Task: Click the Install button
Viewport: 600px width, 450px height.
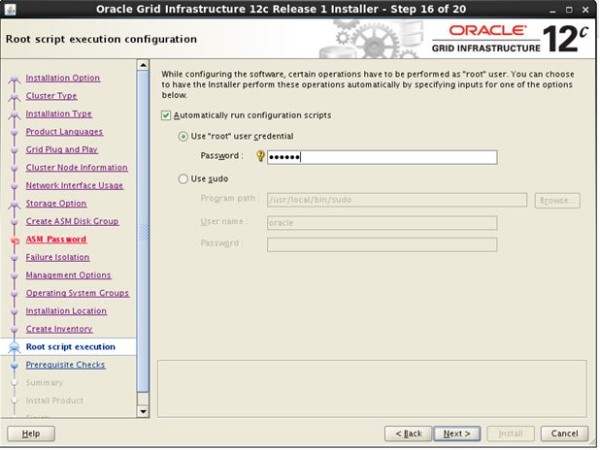Action: click(x=510, y=434)
